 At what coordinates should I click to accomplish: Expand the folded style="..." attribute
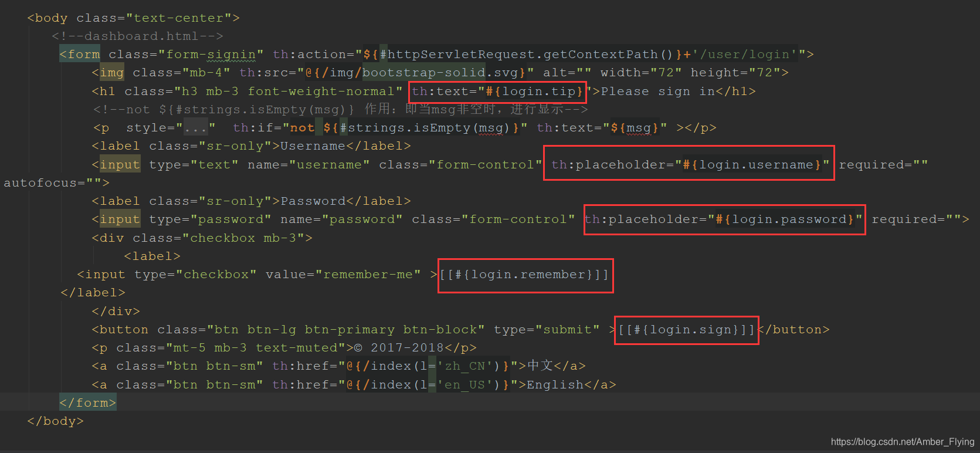[x=196, y=128]
